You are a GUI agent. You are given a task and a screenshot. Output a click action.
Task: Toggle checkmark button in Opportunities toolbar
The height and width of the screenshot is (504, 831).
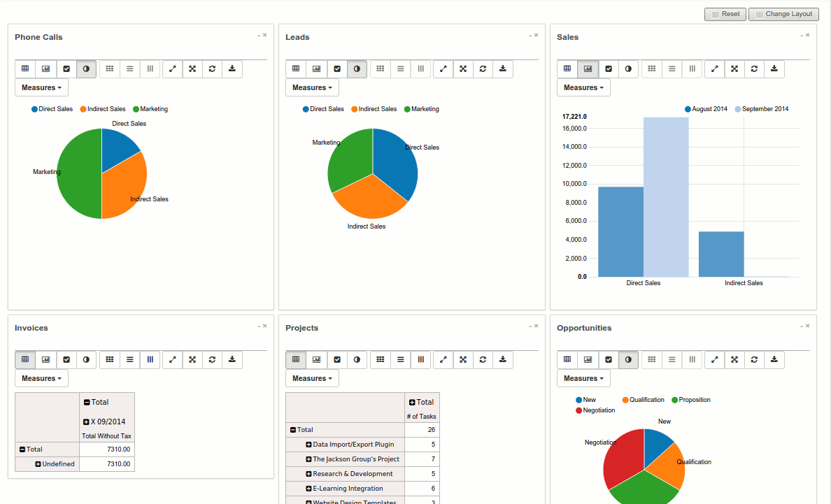tap(609, 360)
